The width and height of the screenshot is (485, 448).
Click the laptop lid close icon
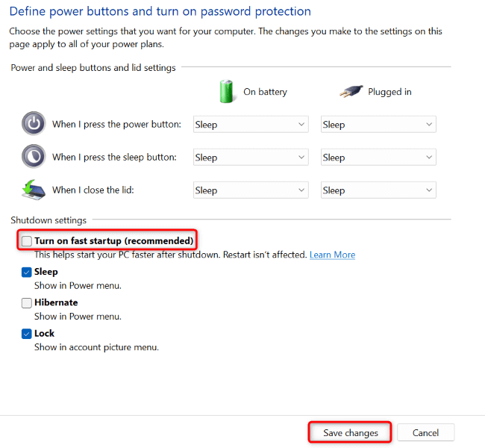pyautogui.click(x=34, y=190)
